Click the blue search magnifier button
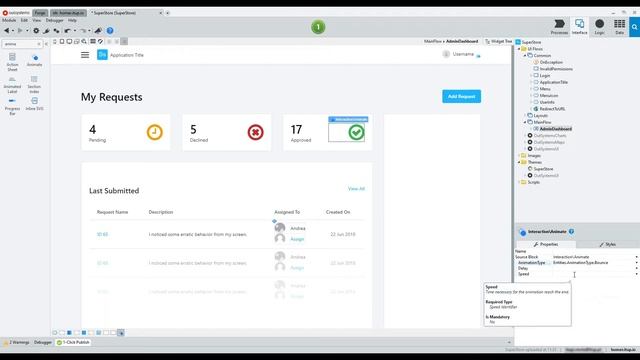This screenshot has height=360, width=640. [635, 27]
